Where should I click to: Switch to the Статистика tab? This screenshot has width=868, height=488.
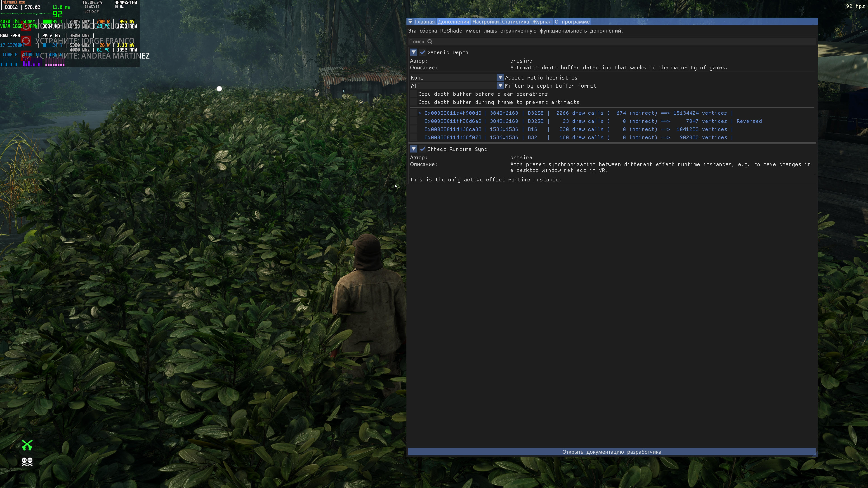[515, 21]
